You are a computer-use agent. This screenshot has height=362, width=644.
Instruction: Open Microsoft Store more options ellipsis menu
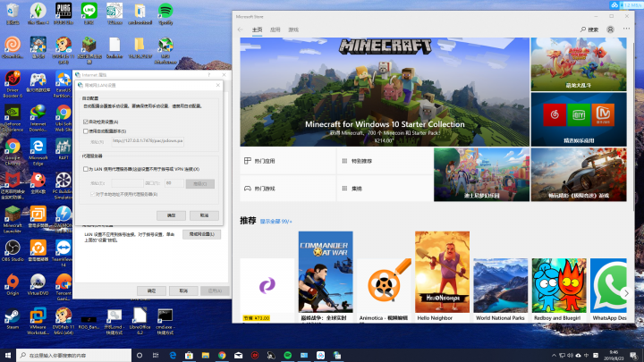[x=626, y=29]
